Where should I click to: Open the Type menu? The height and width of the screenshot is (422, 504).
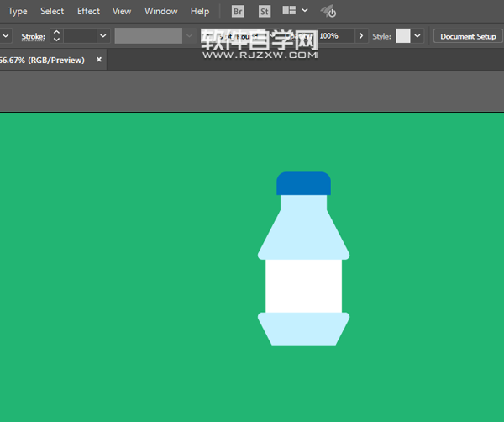coord(18,12)
